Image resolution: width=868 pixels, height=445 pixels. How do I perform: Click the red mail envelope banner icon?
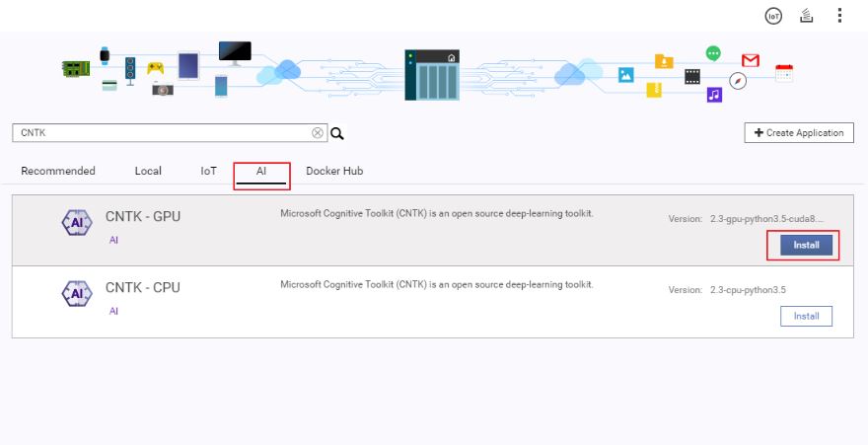pyautogui.click(x=750, y=60)
